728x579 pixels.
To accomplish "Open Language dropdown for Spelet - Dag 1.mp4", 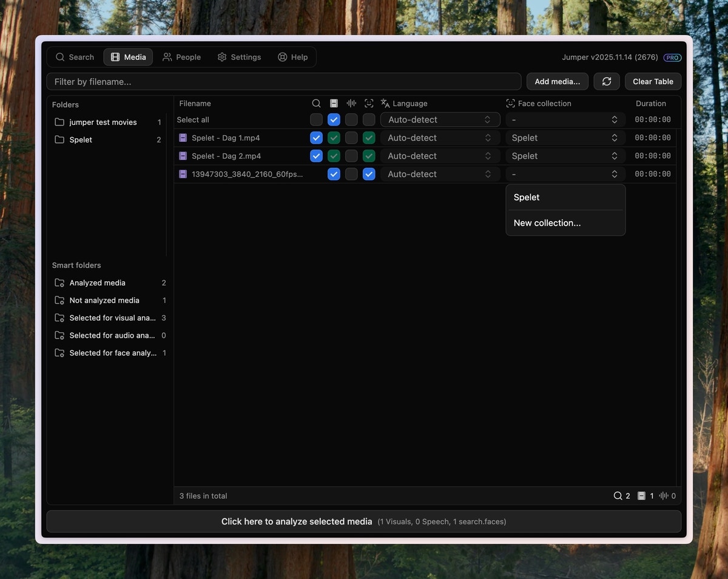I will pyautogui.click(x=440, y=138).
